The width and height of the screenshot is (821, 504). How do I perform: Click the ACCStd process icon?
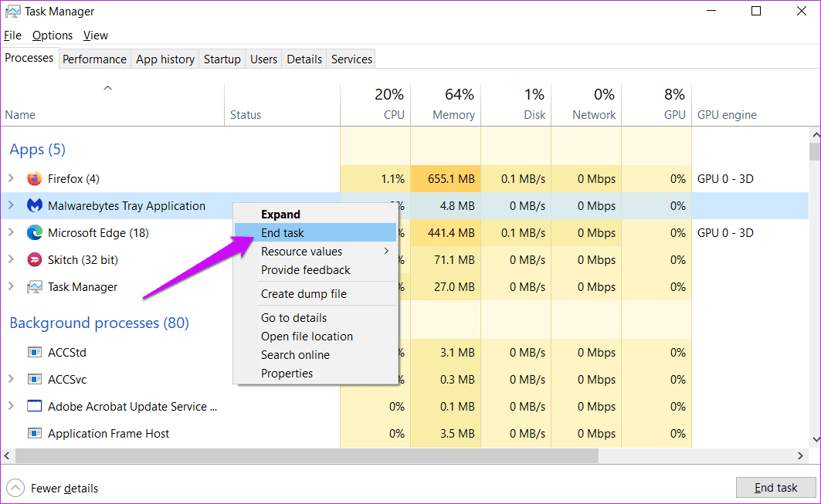point(35,352)
